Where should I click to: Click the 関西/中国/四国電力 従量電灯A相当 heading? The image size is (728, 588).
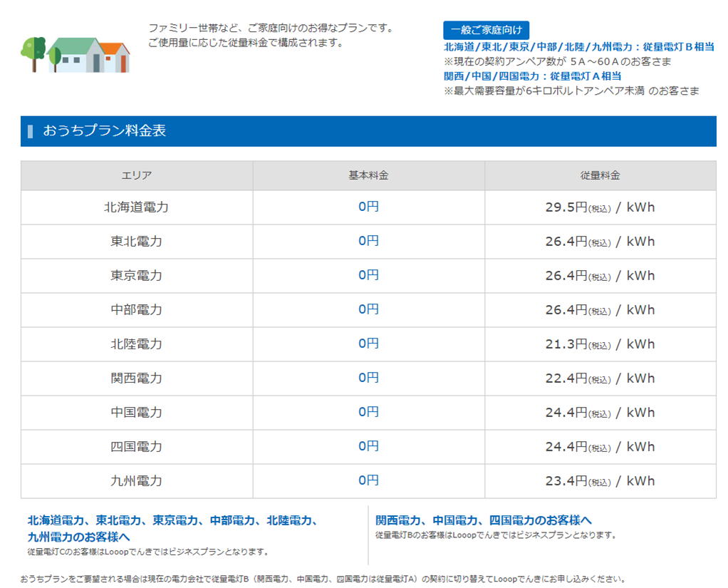tap(532, 76)
